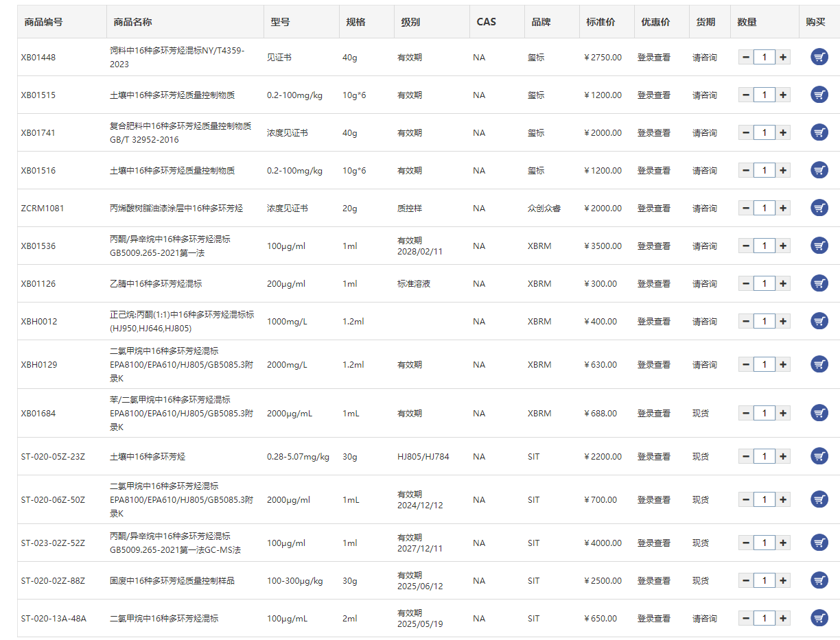Image resolution: width=840 pixels, height=640 pixels.
Task: Increase quantity for ST-020-06Z-50Z
Action: click(x=783, y=499)
